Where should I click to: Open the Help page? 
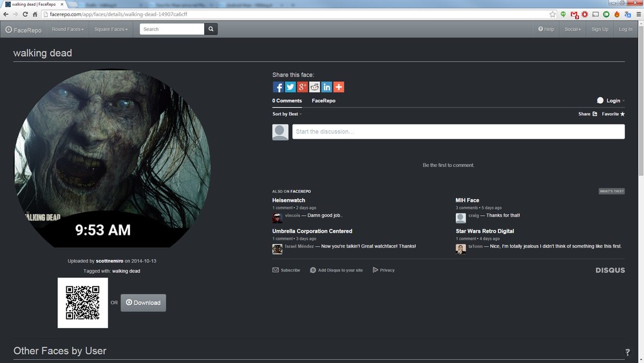546,29
